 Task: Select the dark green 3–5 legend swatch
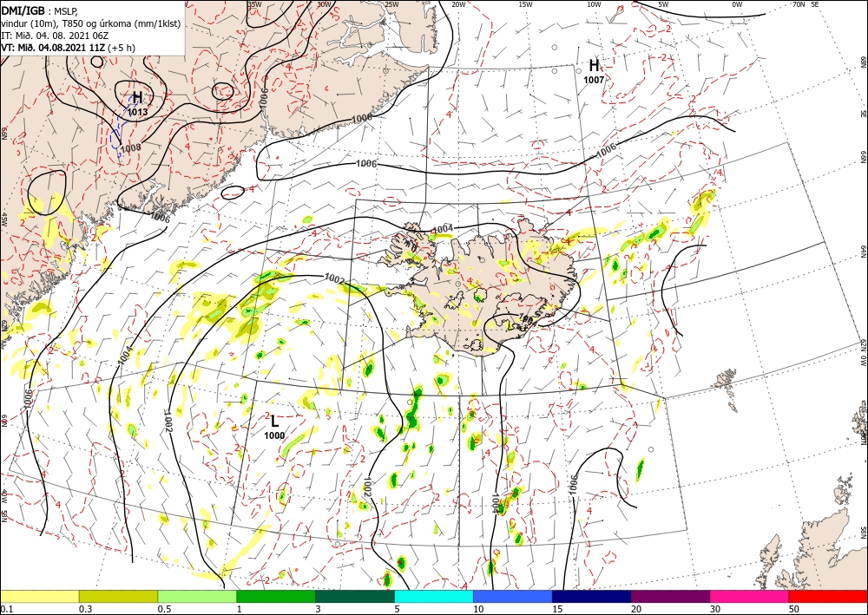tap(355, 596)
